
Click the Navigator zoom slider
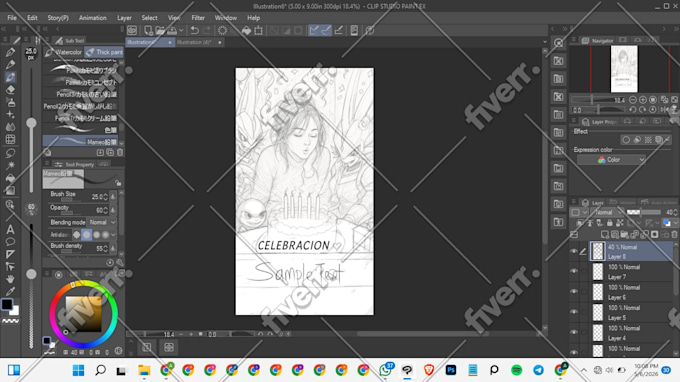coord(598,100)
